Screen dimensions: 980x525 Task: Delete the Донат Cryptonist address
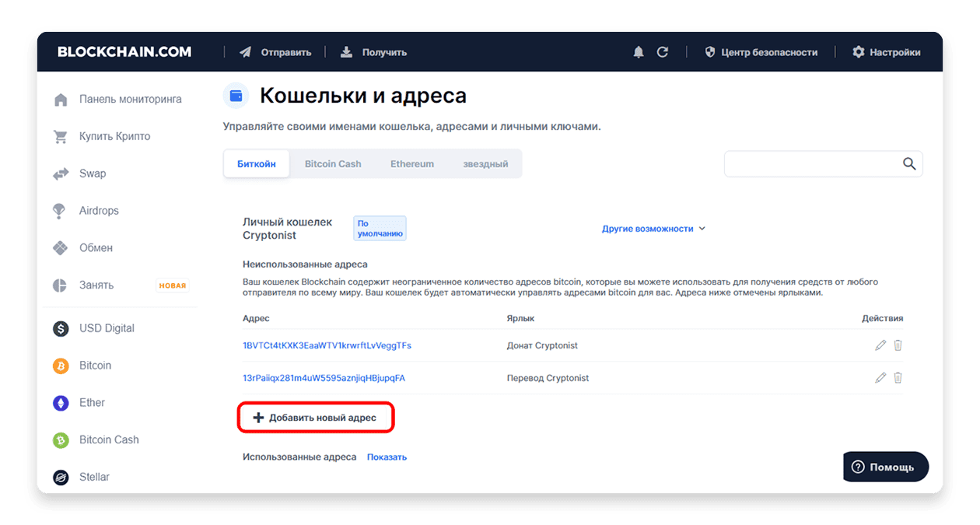898,345
